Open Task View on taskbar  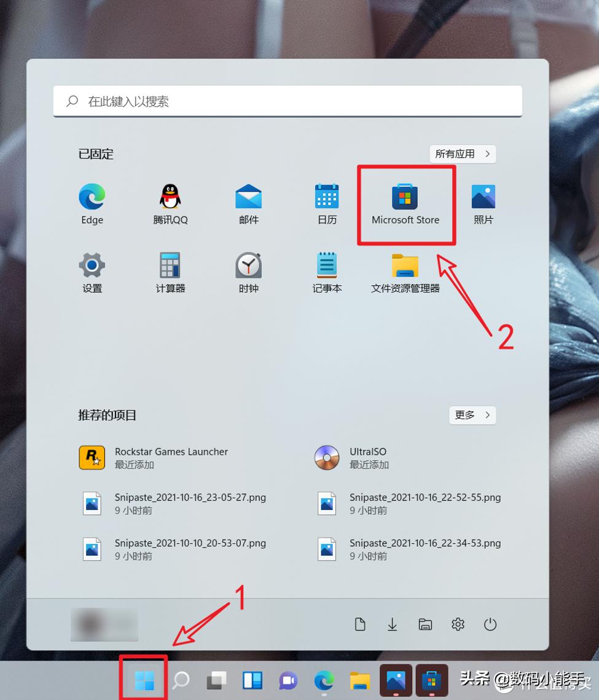(216, 680)
